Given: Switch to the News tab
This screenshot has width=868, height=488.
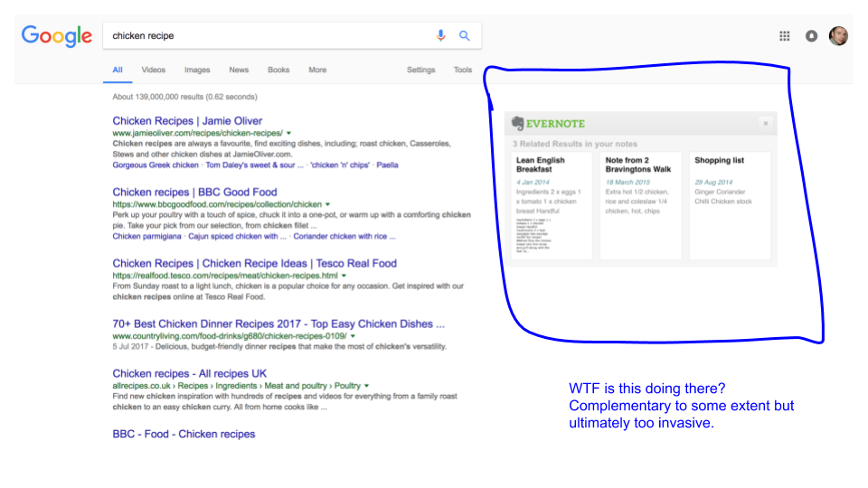Looking at the screenshot, I should pyautogui.click(x=239, y=70).
